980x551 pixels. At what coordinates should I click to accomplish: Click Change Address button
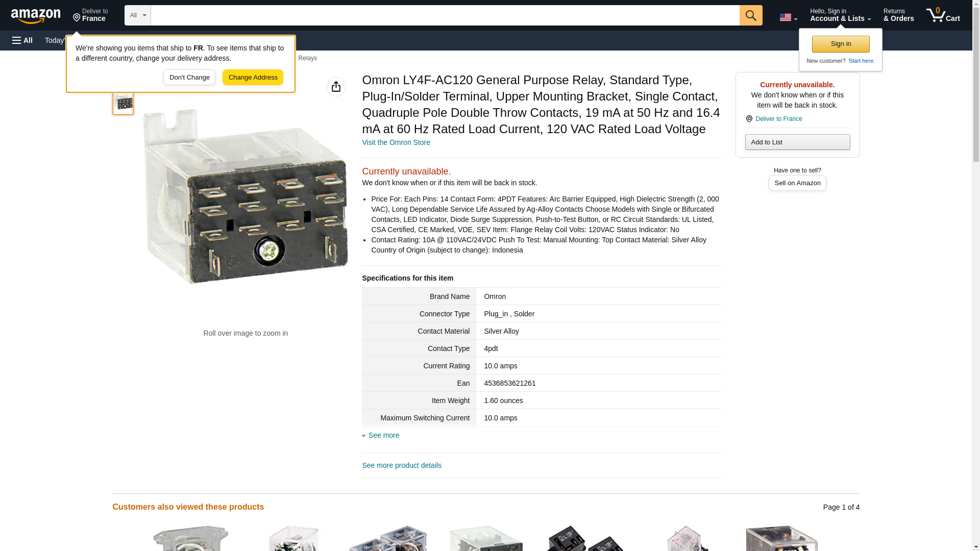(253, 78)
